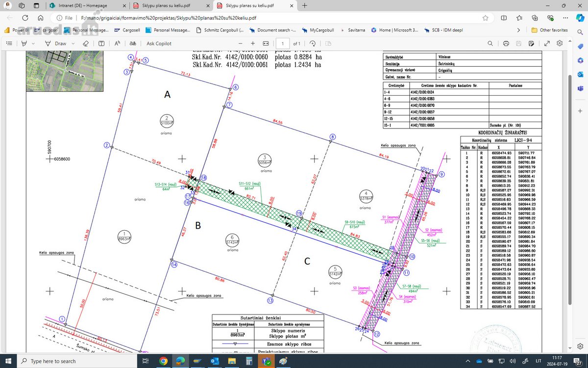Select the Erase tool
Image resolution: width=588 pixels, height=368 pixels.
pos(86,43)
